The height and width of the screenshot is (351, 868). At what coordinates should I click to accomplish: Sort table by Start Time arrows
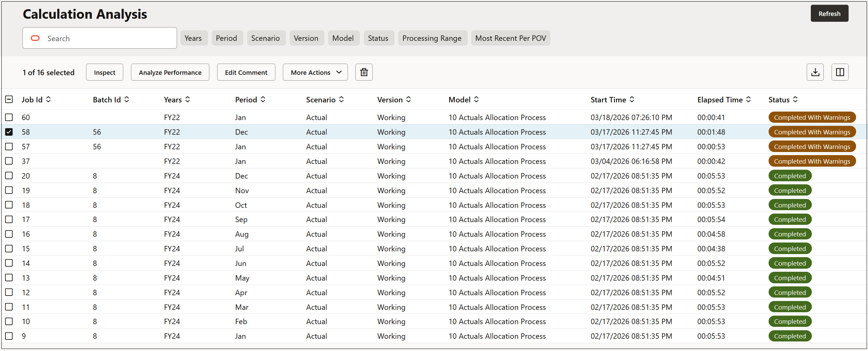pos(632,99)
